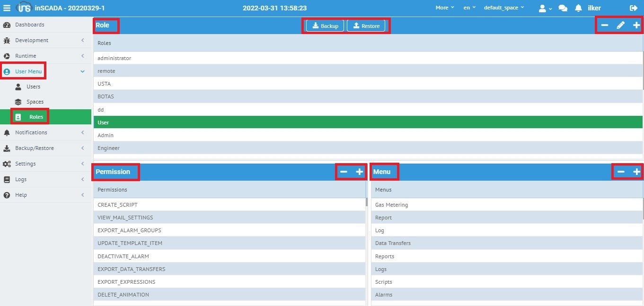Remove role with minus icon
644x306 pixels.
605,26
